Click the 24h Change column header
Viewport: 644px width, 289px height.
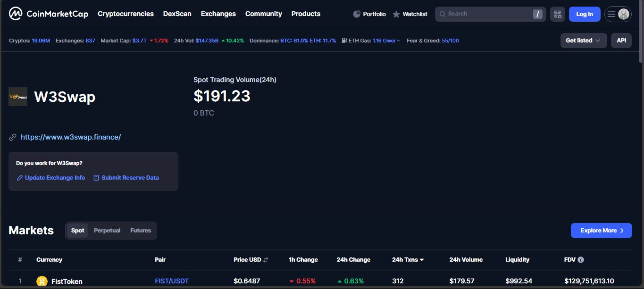[x=353, y=260]
